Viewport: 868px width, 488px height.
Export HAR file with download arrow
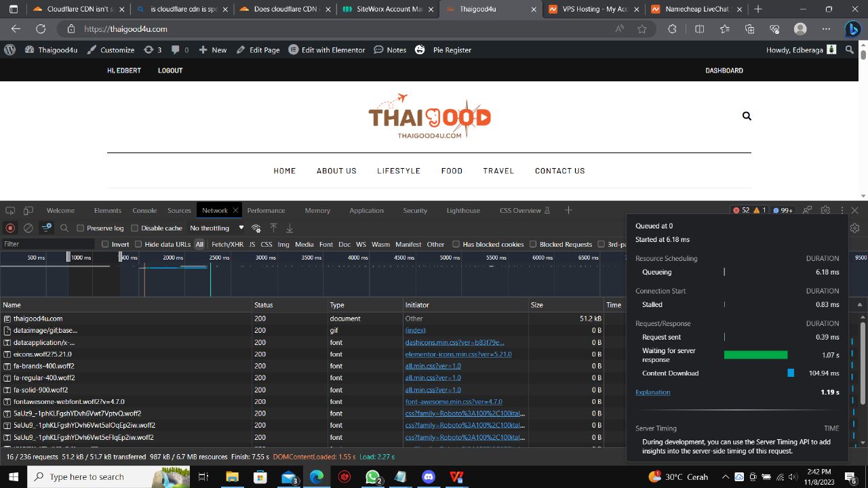click(290, 228)
